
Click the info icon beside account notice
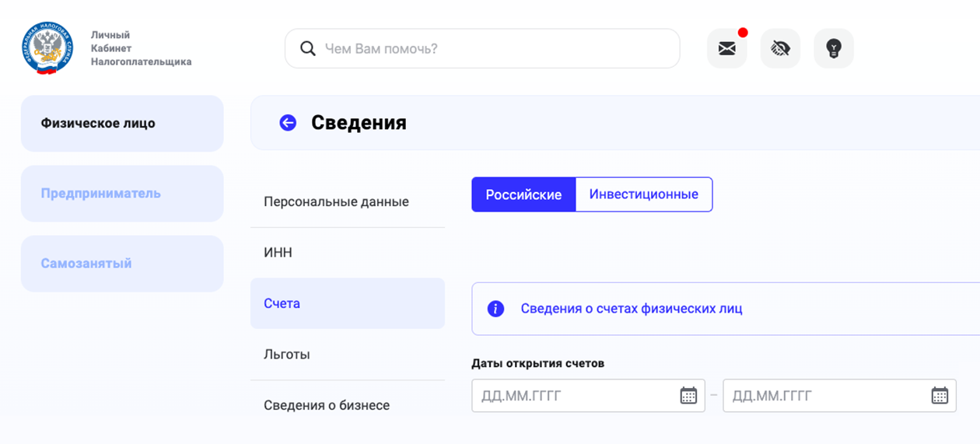495,309
